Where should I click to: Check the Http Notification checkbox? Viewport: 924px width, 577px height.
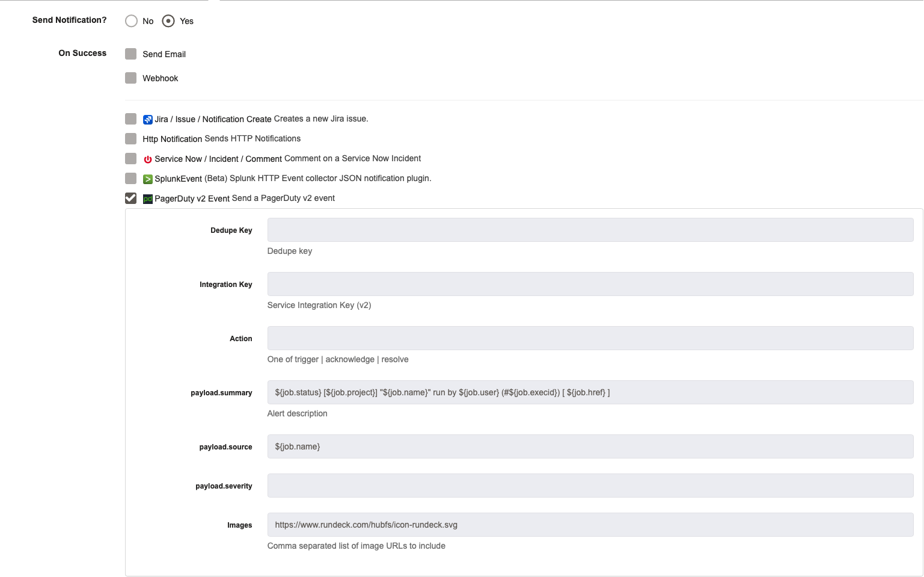point(130,138)
